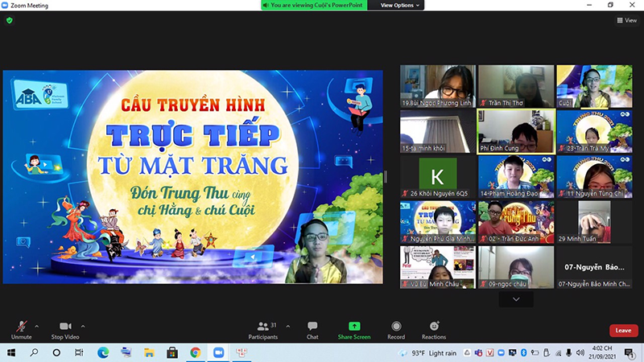644x362 pixels.
Task: Stop Video camera toggle
Action: [65, 330]
